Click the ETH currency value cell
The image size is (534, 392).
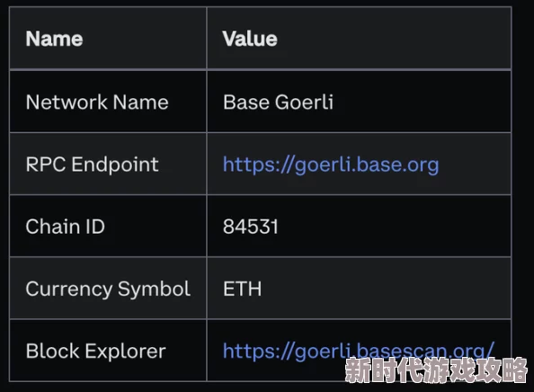point(359,288)
